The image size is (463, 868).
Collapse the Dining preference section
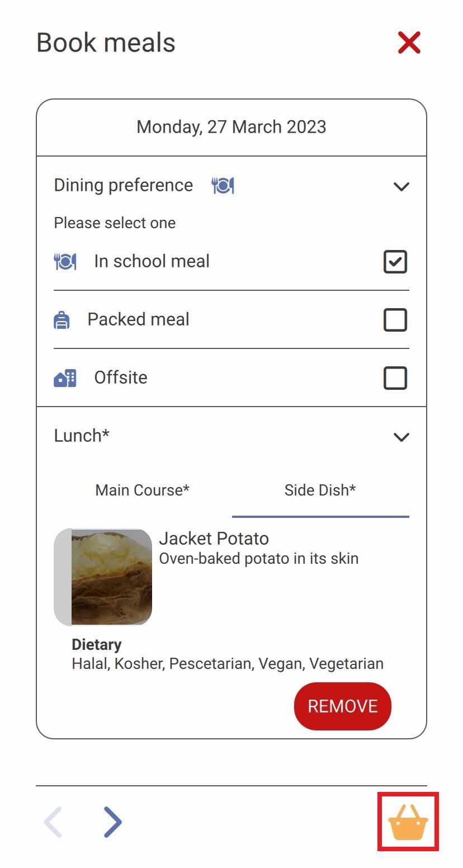point(401,186)
